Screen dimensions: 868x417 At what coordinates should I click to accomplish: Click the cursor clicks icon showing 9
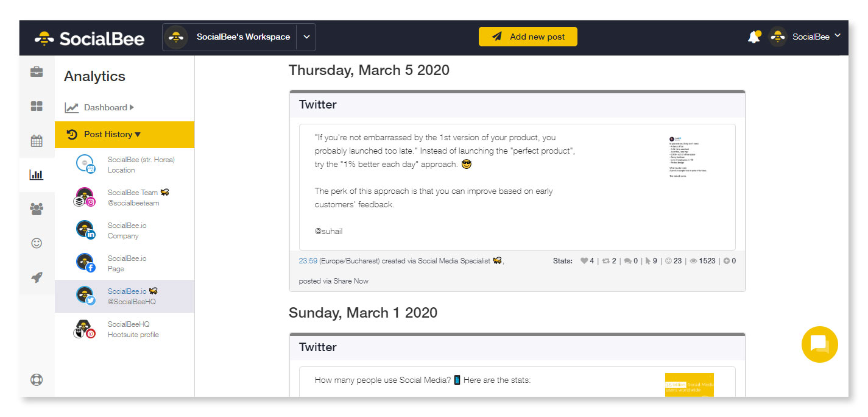coord(648,261)
